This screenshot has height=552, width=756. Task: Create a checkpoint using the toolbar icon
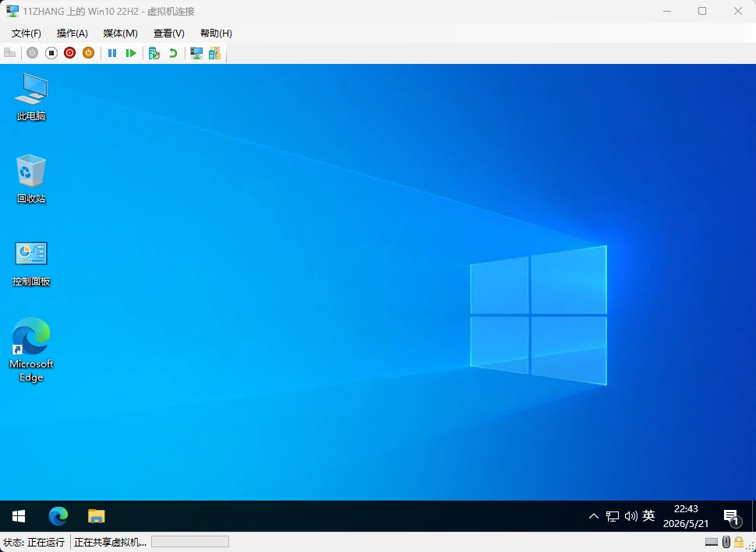tap(154, 53)
